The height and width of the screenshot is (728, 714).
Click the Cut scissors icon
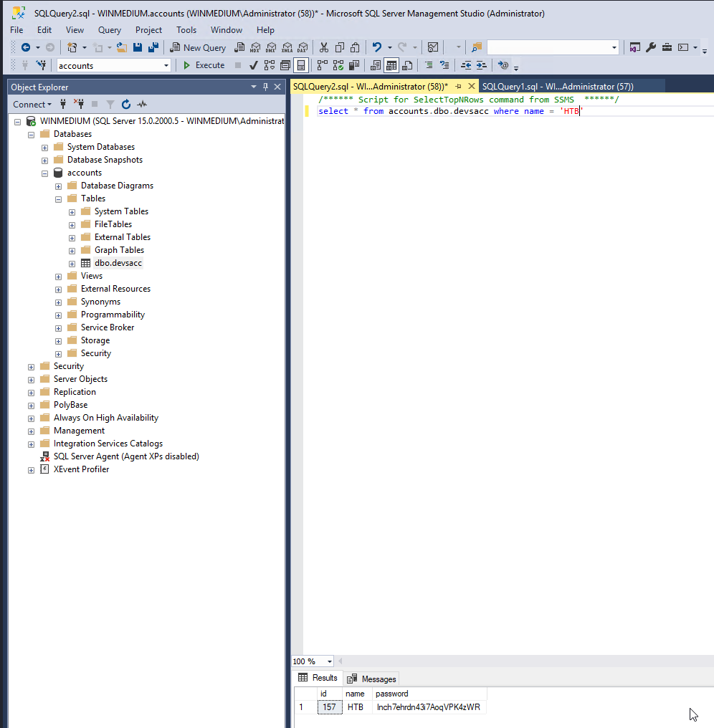click(x=324, y=47)
